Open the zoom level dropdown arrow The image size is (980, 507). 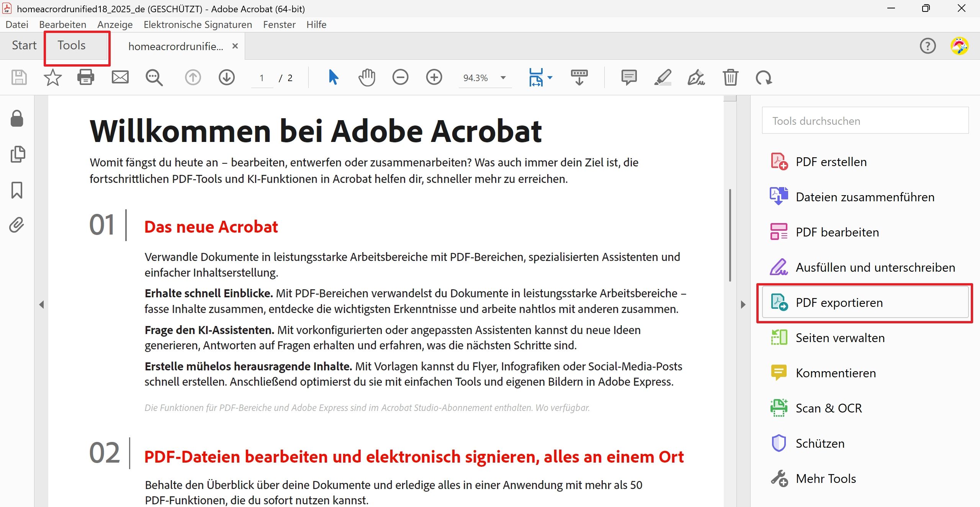tap(503, 78)
